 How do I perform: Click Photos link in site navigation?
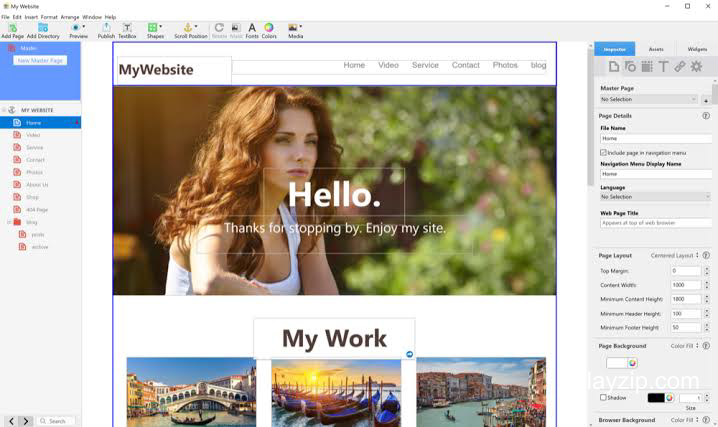click(505, 65)
